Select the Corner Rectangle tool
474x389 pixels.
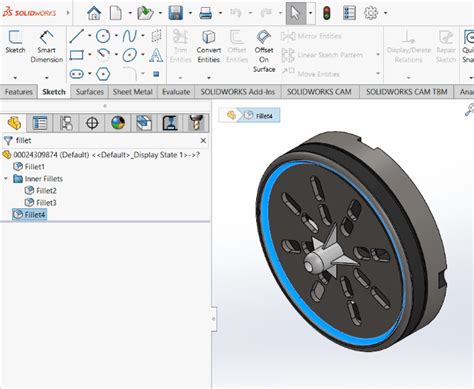tap(76, 55)
